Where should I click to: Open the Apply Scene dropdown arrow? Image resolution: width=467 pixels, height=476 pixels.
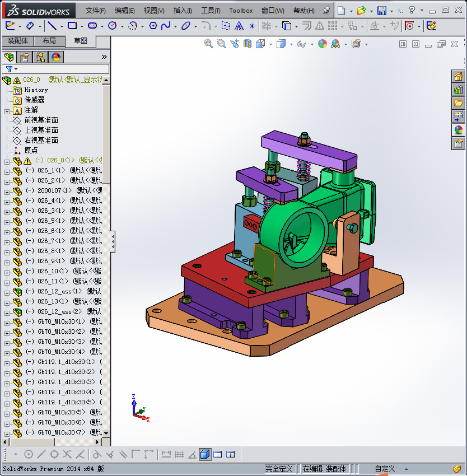coord(345,44)
